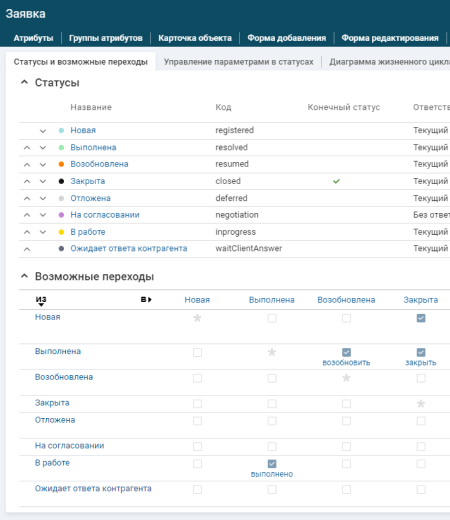Open Отложена status link in Статусы
The image size is (450, 520).
click(90, 198)
